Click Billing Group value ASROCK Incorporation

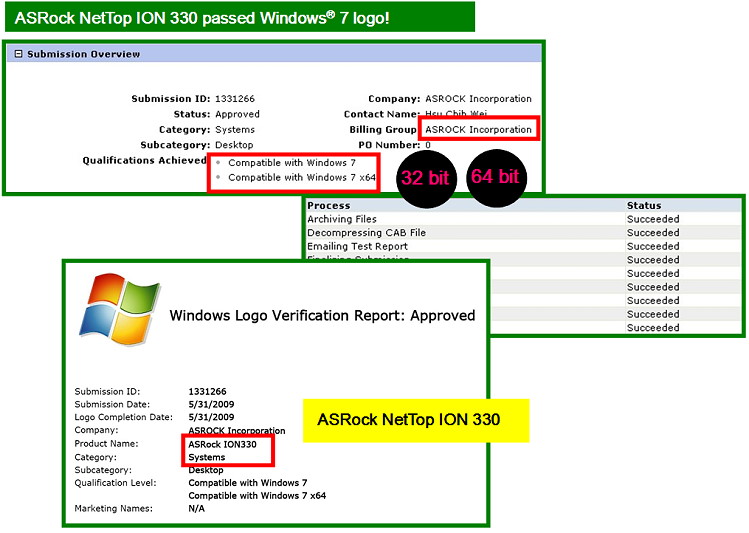pos(478,129)
